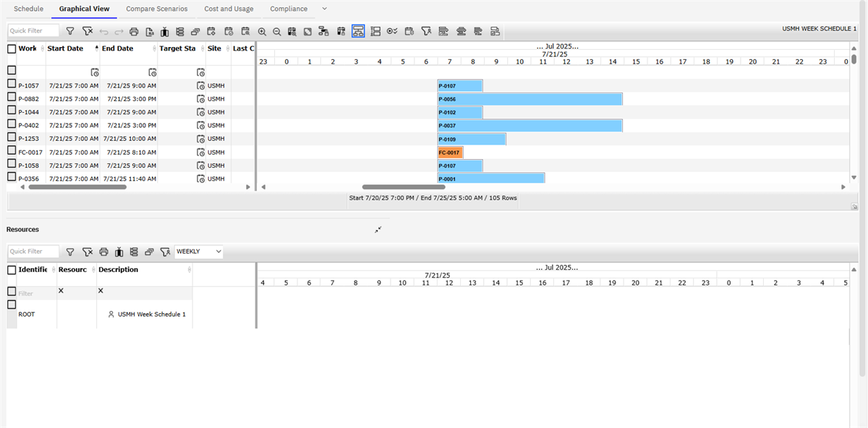Open the filter icon in the Resources panel

[x=70, y=252]
